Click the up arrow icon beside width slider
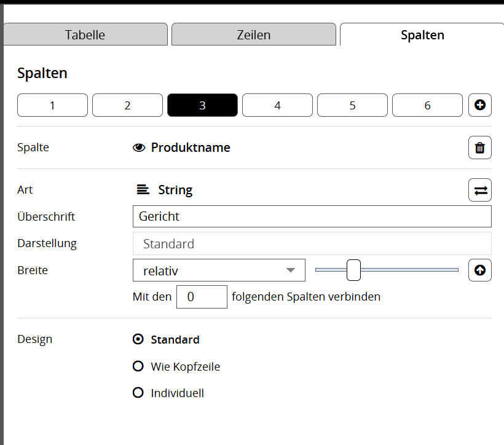Screen dimensions: 504x445 (480, 270)
